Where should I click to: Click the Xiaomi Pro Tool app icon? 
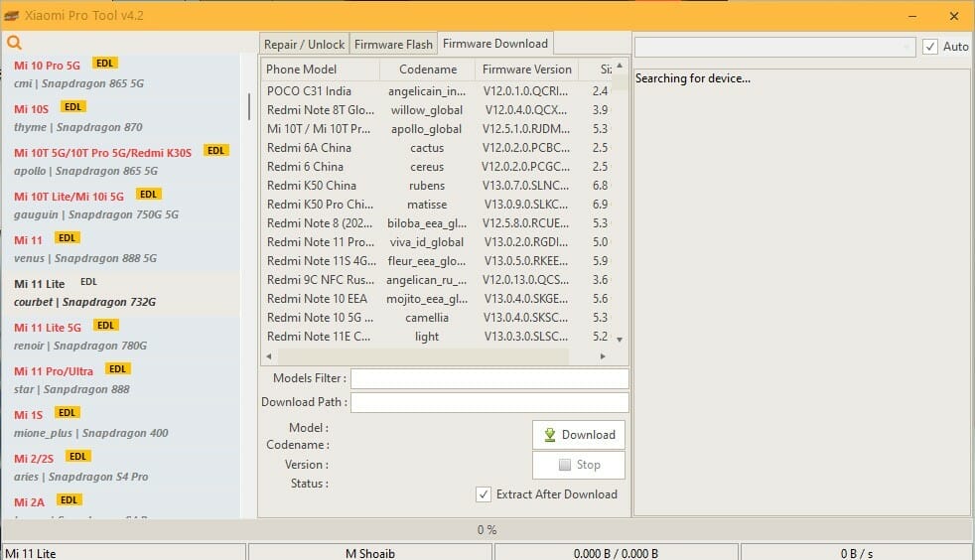tap(11, 16)
